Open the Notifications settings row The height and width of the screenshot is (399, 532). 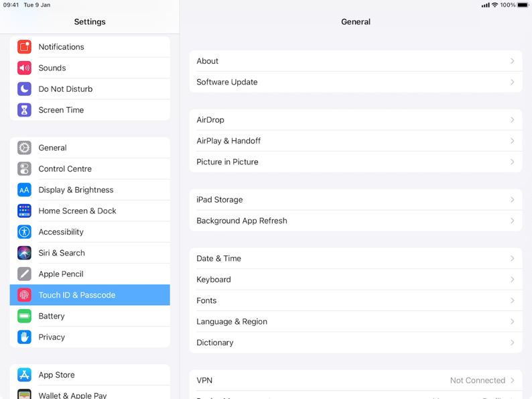point(90,47)
